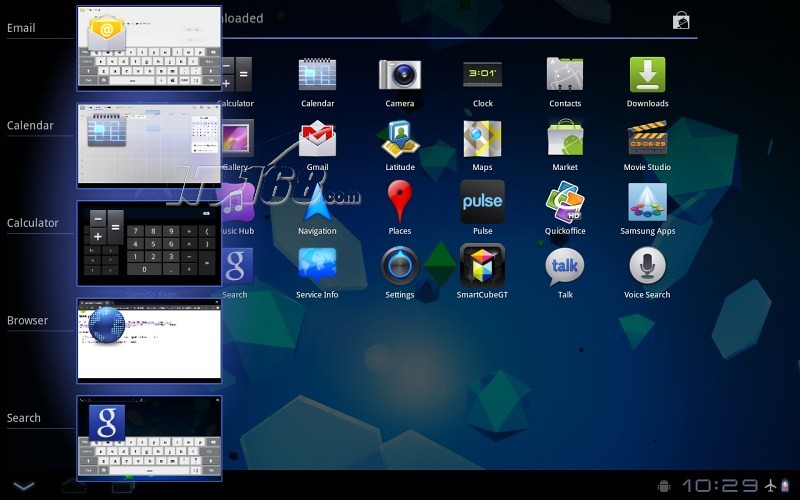The image size is (800, 500).
Task: Collapse recents with the down chevron button
Action: click(23, 486)
